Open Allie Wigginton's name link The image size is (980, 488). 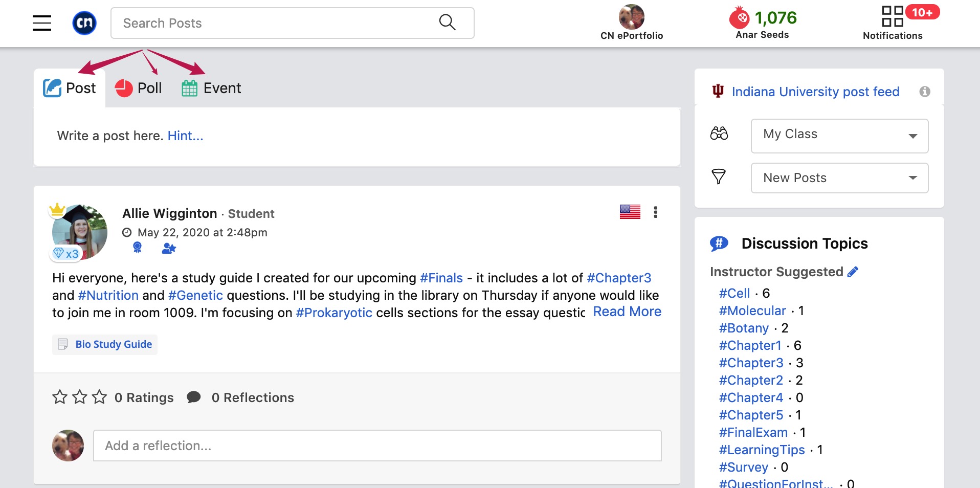coord(170,213)
